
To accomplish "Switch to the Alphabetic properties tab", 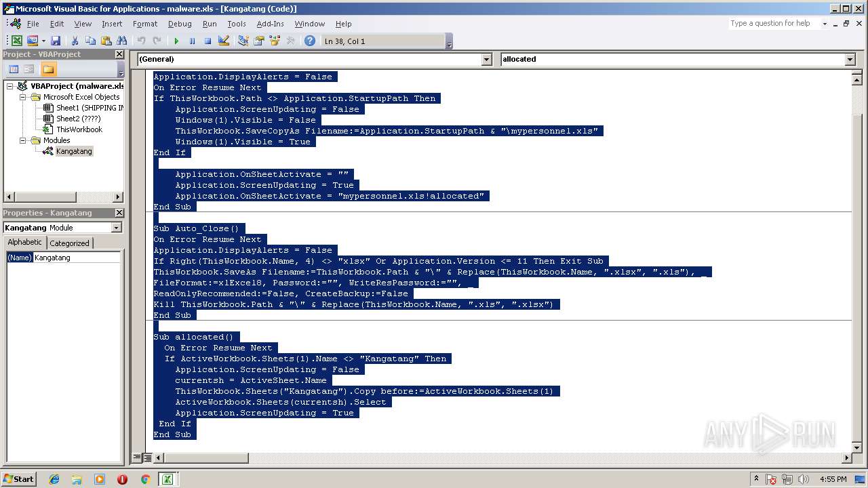I will coord(25,243).
